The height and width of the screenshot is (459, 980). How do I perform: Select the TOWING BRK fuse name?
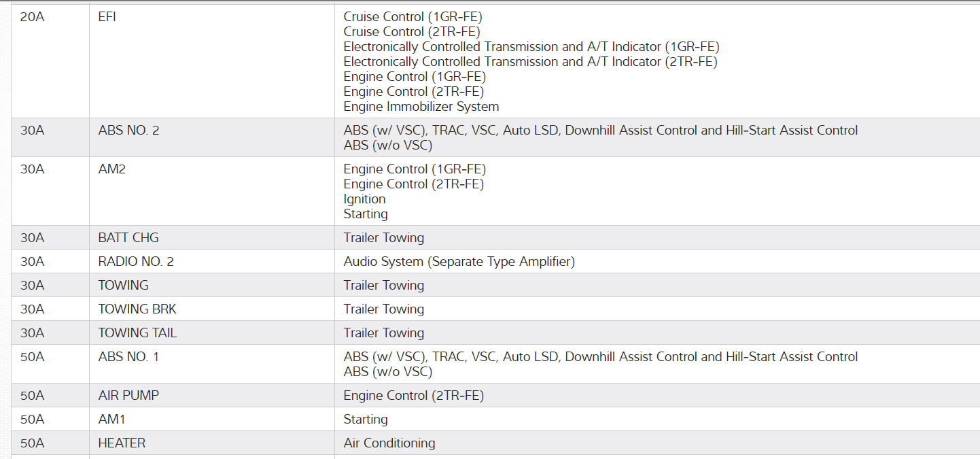137,309
